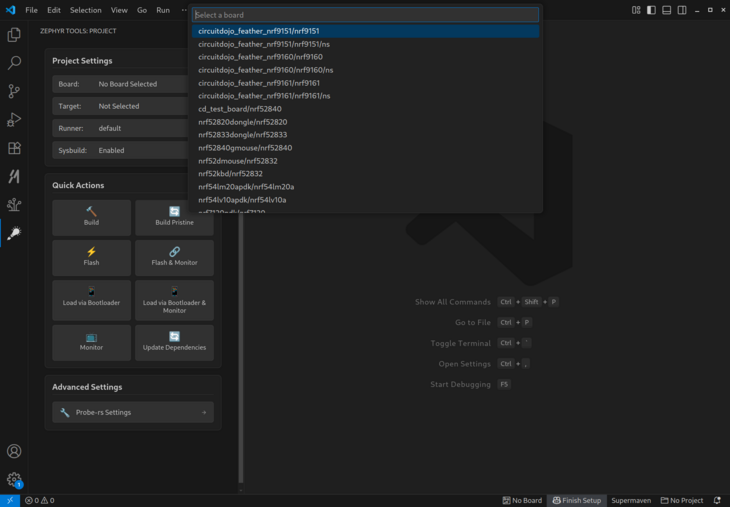
Task: Select circuitdojo_feather_nrf9151/nrf9151 board
Action: point(365,31)
